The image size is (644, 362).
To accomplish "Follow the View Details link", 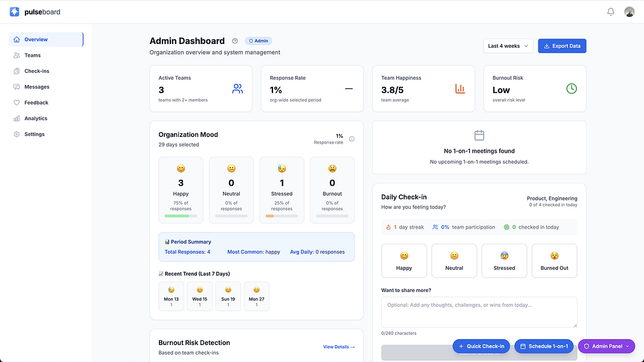I will pos(339,347).
